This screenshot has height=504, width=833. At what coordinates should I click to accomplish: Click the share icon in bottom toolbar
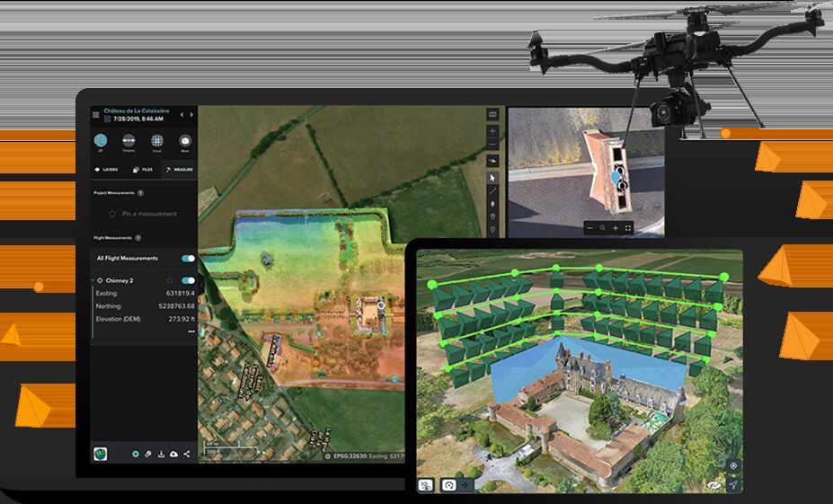[187, 454]
